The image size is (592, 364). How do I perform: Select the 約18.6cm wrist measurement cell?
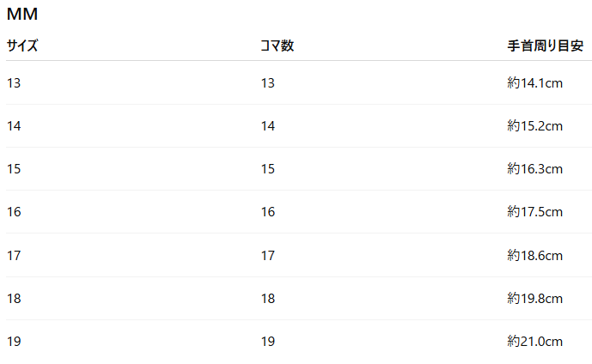(x=534, y=255)
